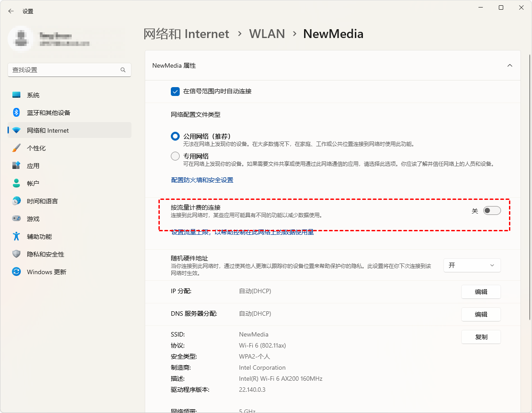Uncheck 在信号范围内时自动连接 checkbox
The width and height of the screenshot is (532, 413).
coord(175,92)
